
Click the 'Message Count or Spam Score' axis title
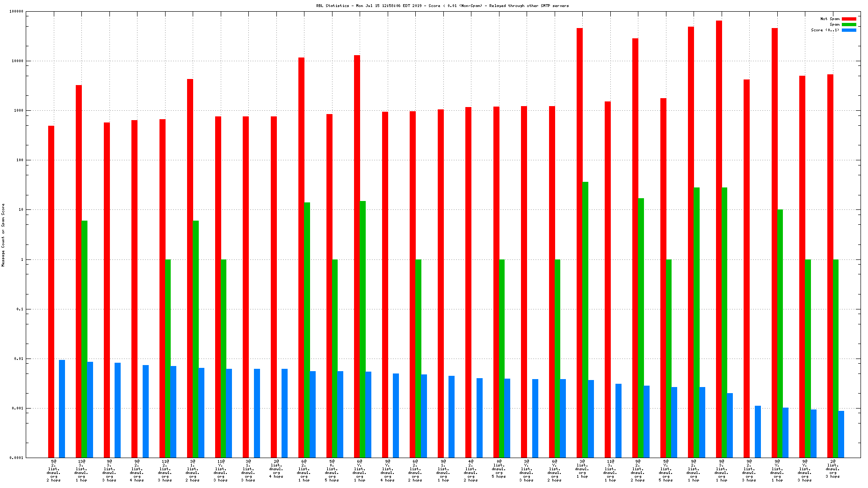tap(3, 235)
